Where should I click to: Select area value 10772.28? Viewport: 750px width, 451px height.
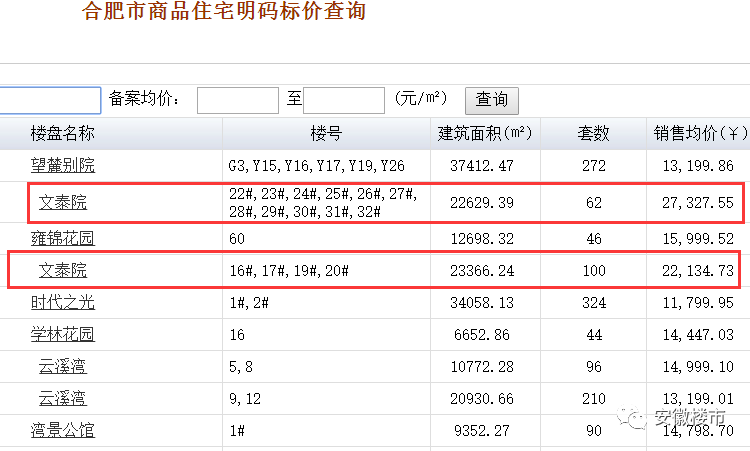[482, 367]
